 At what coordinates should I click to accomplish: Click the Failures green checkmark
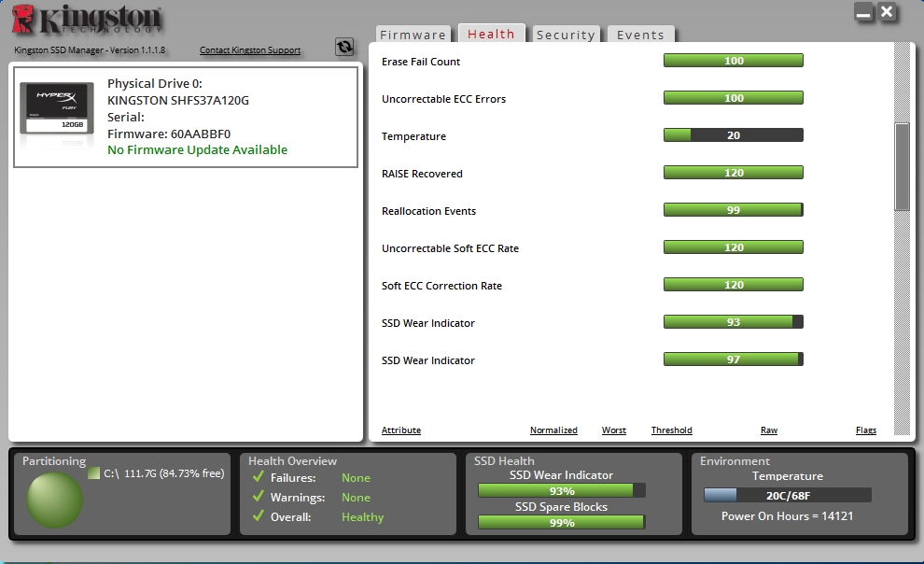[258, 477]
